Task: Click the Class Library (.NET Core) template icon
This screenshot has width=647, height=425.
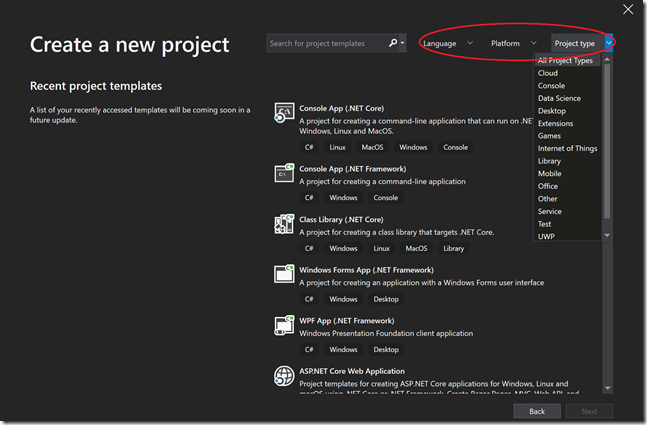Action: (284, 224)
